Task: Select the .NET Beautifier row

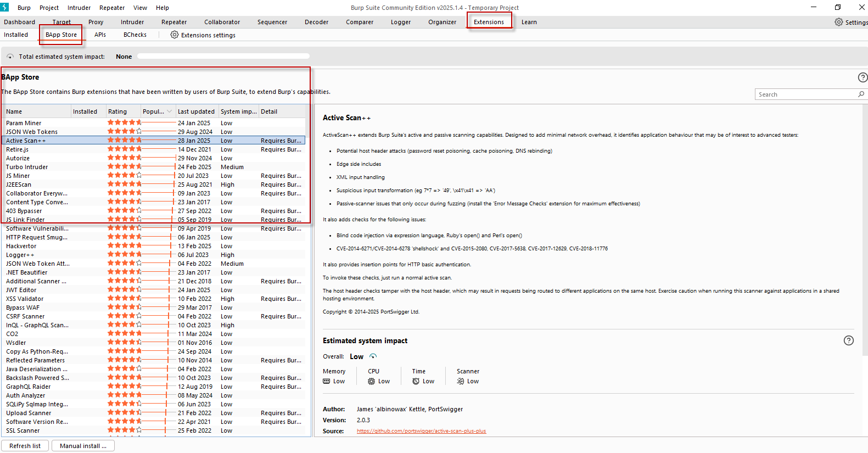Action: click(154, 272)
